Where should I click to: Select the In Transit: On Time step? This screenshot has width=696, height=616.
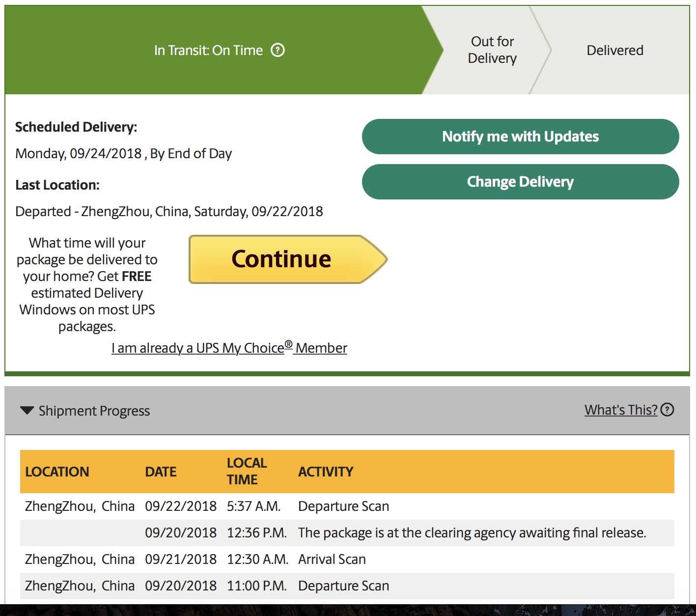(219, 50)
